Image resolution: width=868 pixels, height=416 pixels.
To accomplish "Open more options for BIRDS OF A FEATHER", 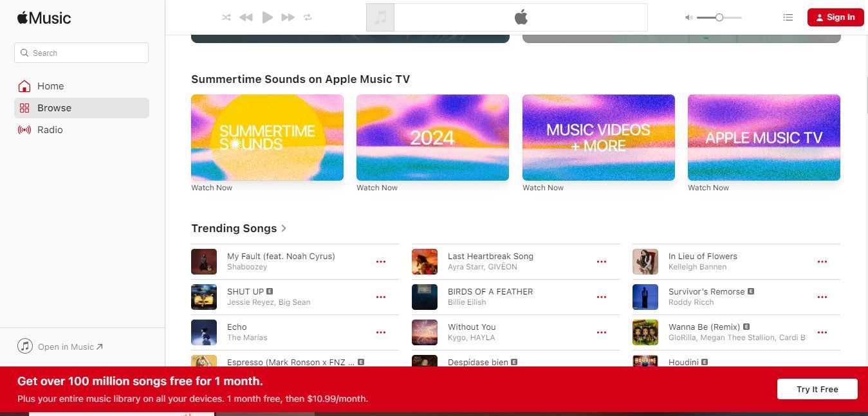I will click(602, 296).
